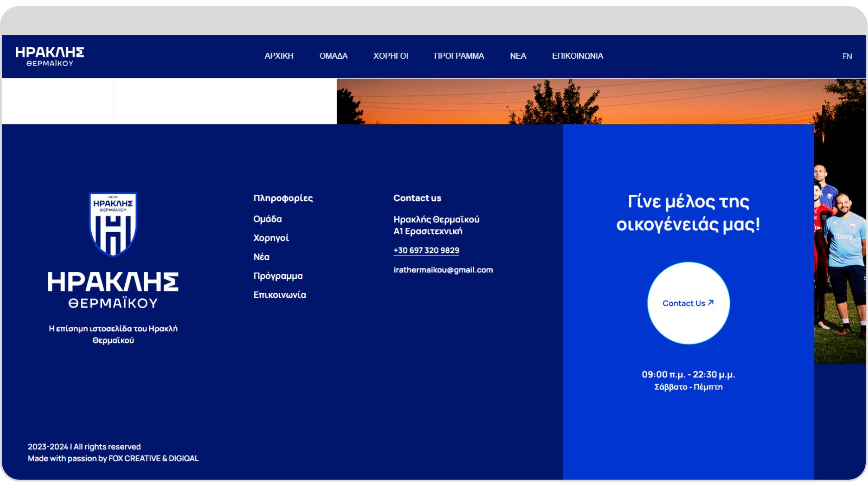Click the ΗΡΑΚΛΗΣ ΘΕΡΜΑΪΚΟΥ header logo
The width and height of the screenshot is (868, 488).
click(50, 56)
